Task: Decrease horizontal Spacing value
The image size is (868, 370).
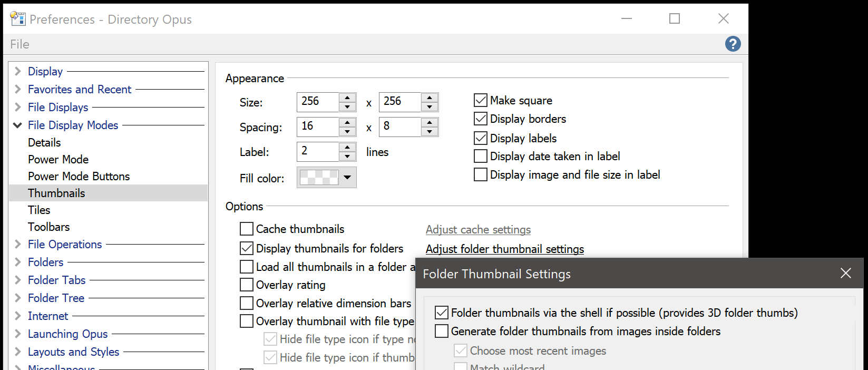Action: [x=347, y=131]
